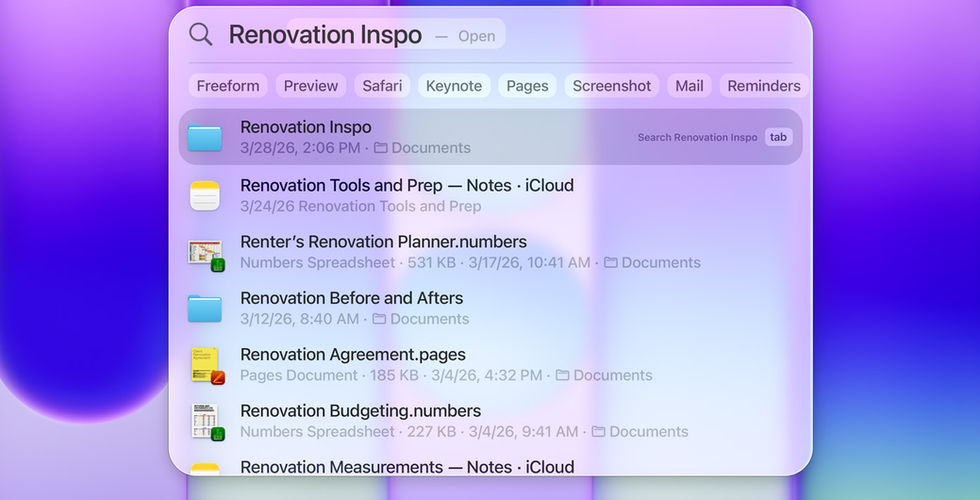Click '3/12/26, 8:40 AM' date text
This screenshot has width=980, height=500.
pyautogui.click(x=299, y=319)
